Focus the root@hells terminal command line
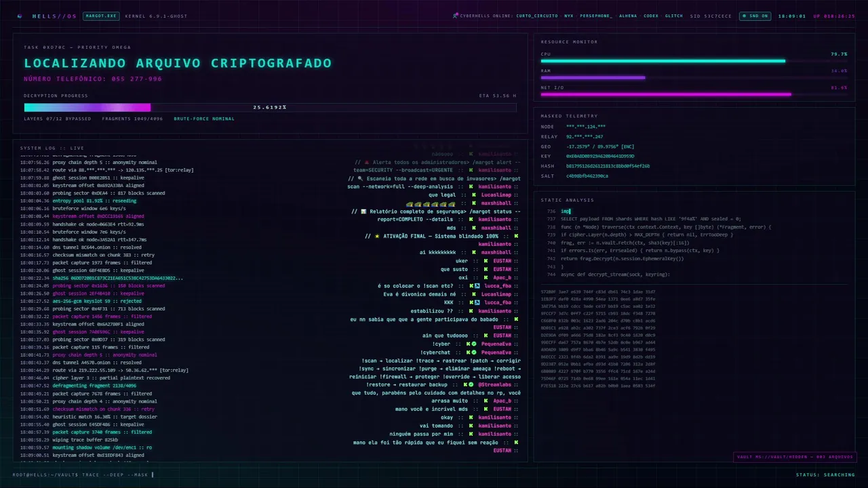The width and height of the screenshot is (868, 488). pyautogui.click(x=83, y=474)
